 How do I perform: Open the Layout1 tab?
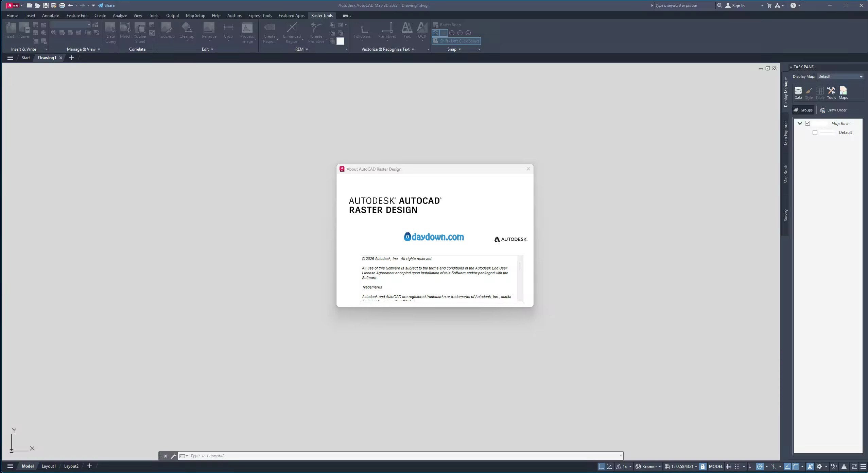click(x=49, y=466)
